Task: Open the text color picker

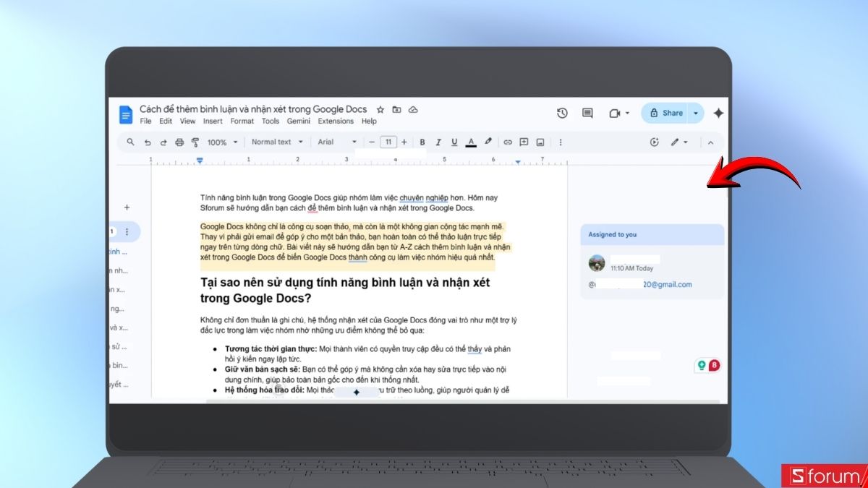Action: point(471,142)
